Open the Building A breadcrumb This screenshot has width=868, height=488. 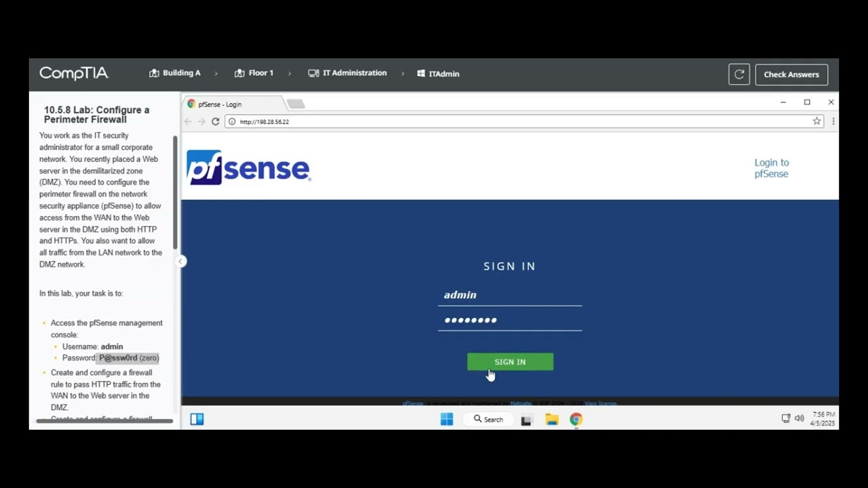pyautogui.click(x=175, y=73)
